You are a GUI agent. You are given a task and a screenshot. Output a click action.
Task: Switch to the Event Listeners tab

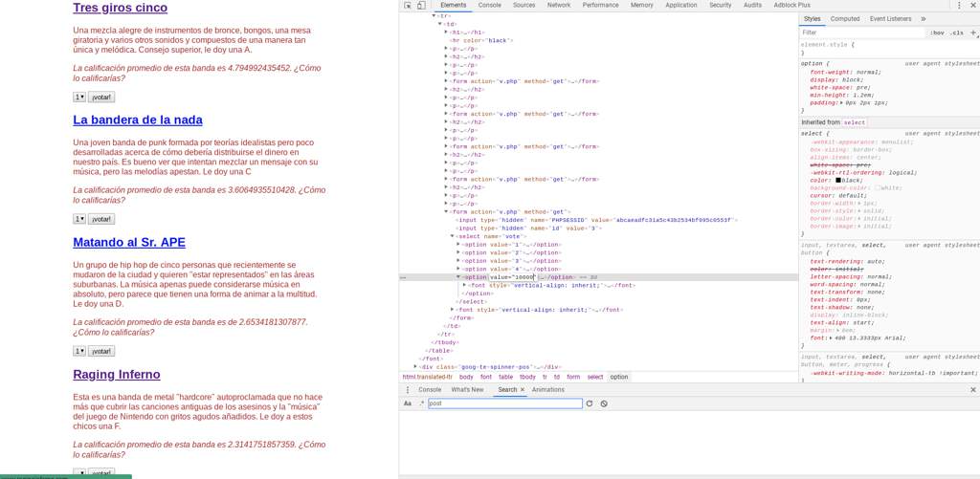pyautogui.click(x=891, y=19)
